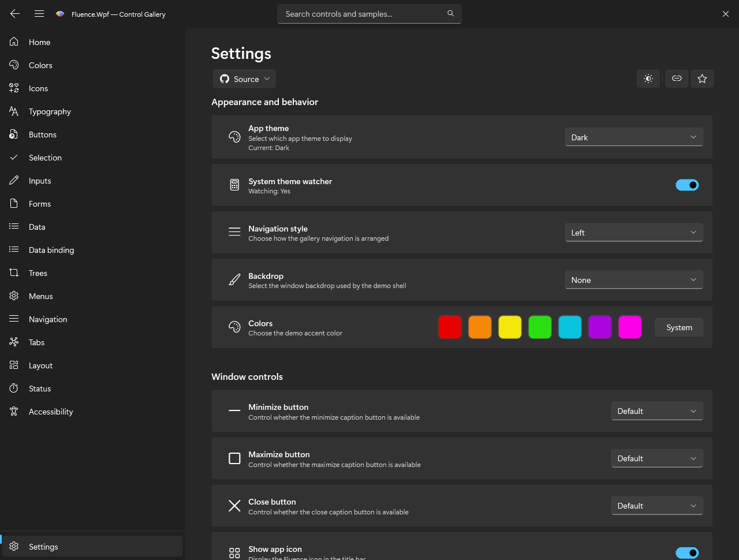739x560 pixels.
Task: Go to Data binding in sidebar
Action: pyautogui.click(x=92, y=250)
